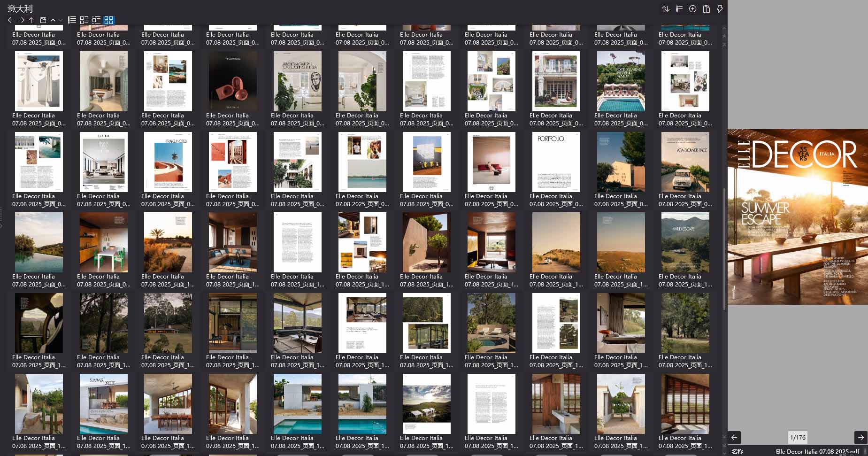This screenshot has height=456, width=868.
Task: Collapse the toolbar with the up chevron
Action: point(53,20)
